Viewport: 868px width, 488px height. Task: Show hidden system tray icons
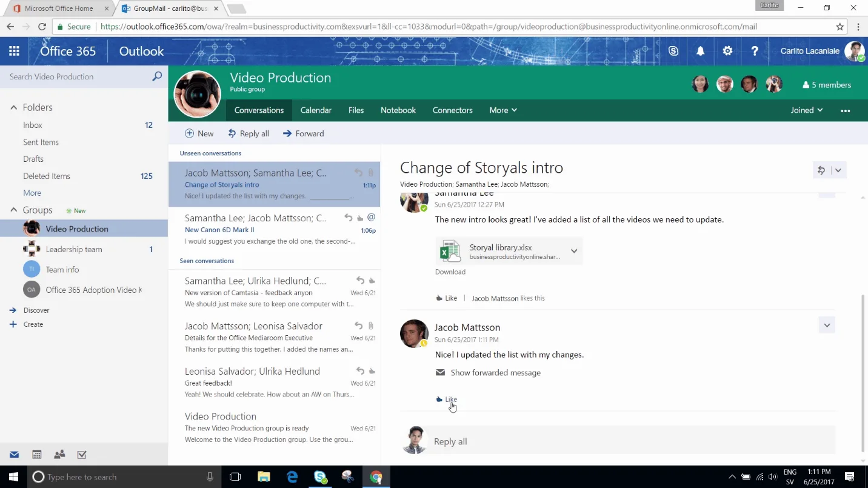click(732, 477)
